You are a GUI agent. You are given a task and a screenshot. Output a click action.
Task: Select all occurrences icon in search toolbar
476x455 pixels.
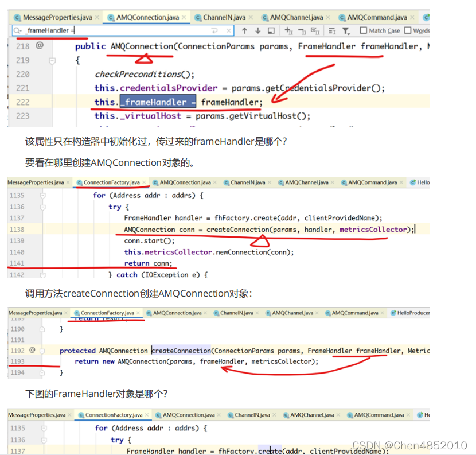(315, 30)
